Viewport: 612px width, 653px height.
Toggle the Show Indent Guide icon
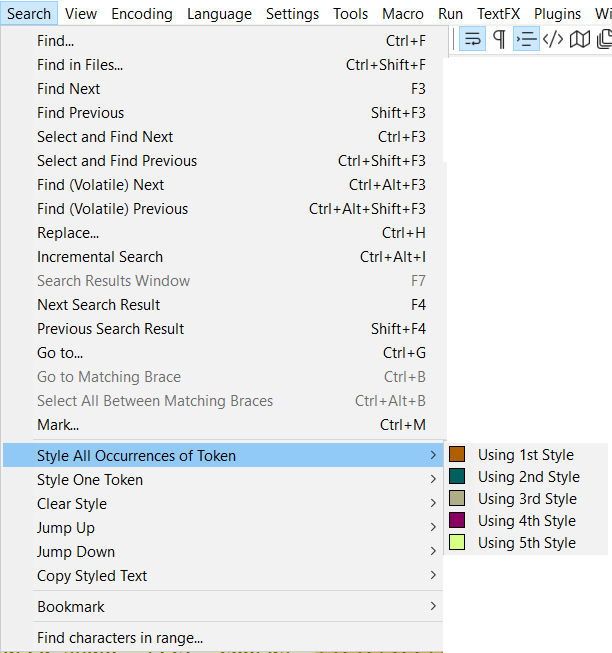pos(526,39)
